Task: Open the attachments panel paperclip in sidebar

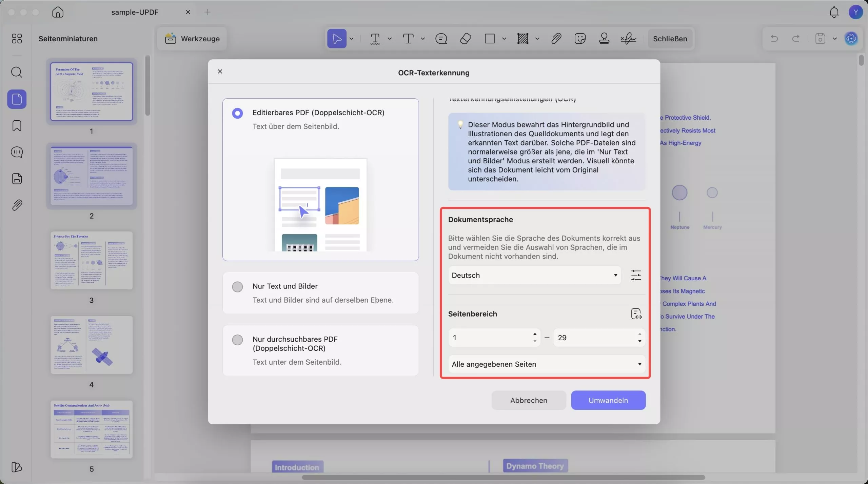Action: [17, 205]
